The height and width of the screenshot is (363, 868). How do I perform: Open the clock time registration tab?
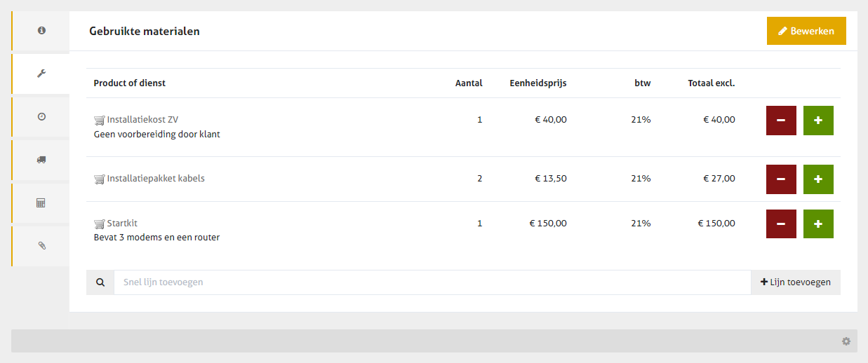41,116
